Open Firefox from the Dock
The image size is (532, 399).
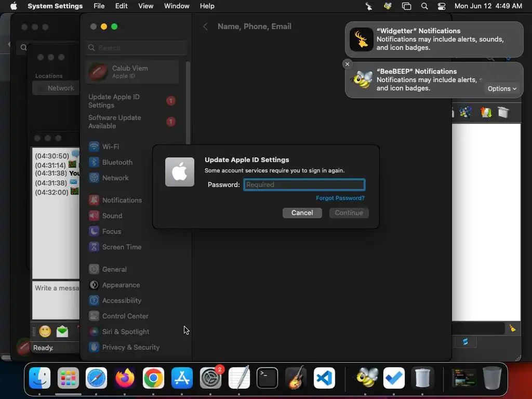[x=125, y=378]
